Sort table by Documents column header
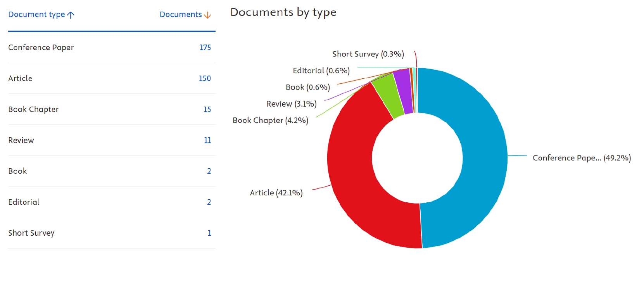Image resolution: width=644 pixels, height=283 pixels. click(181, 15)
